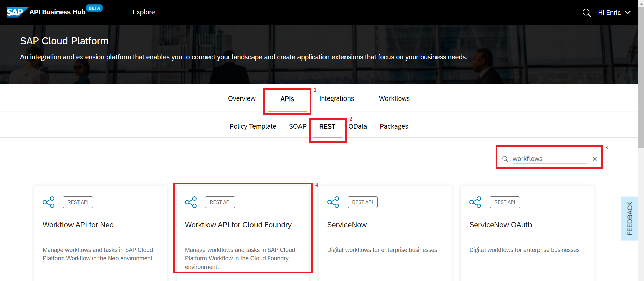Click the SAP Cloud Platform heading
Screen dimensions: 644x281
click(64, 41)
